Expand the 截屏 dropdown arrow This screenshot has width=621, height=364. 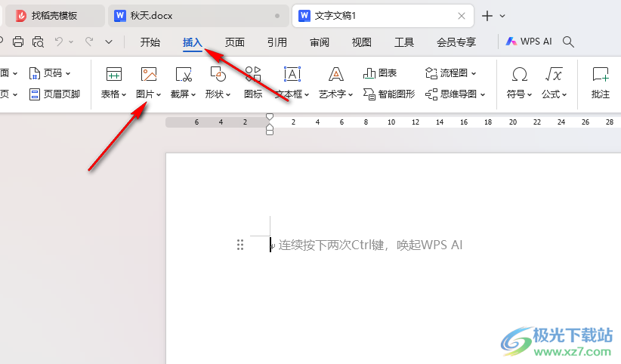tap(193, 94)
